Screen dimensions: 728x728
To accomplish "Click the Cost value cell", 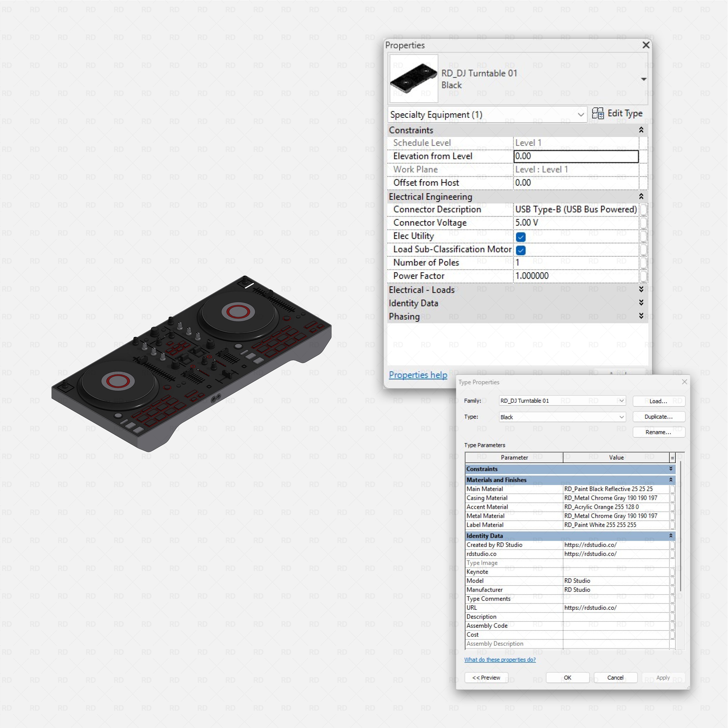I will (616, 634).
